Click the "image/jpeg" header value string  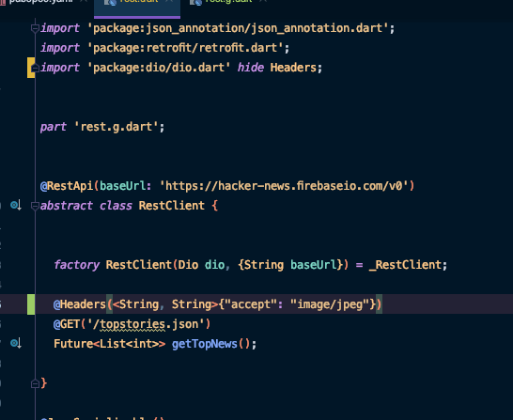(x=330, y=304)
